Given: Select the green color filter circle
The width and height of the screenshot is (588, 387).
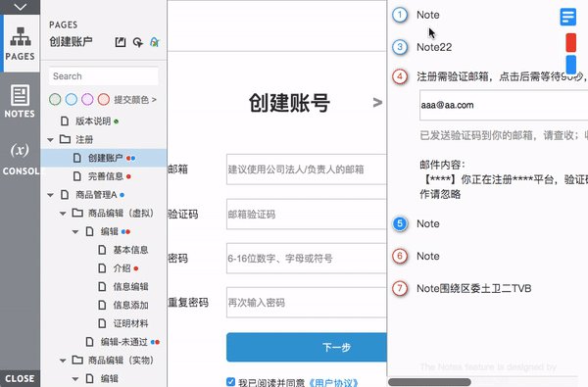Looking at the screenshot, I should pos(55,99).
